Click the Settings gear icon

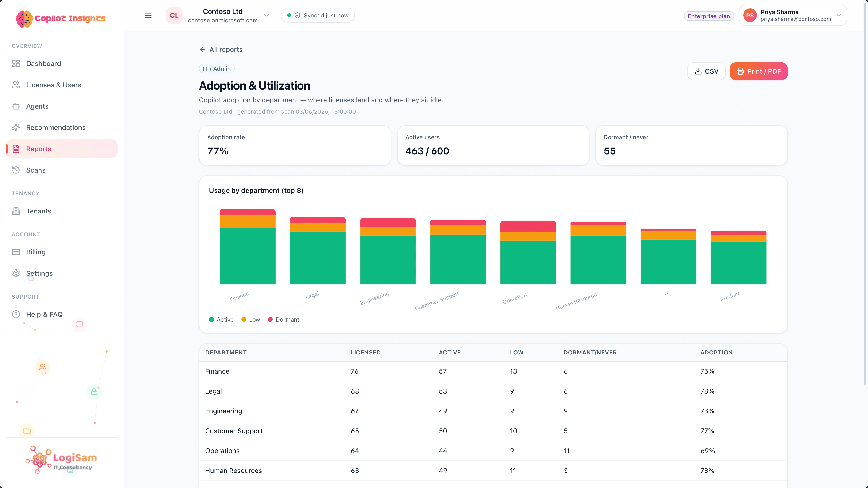pyautogui.click(x=16, y=273)
